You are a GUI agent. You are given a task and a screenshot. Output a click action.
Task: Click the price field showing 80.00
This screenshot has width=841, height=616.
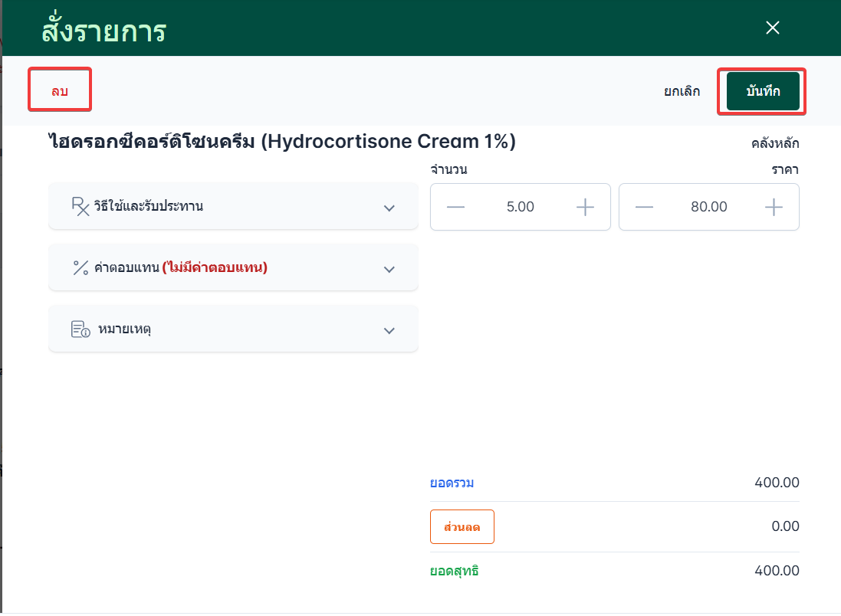tap(709, 207)
